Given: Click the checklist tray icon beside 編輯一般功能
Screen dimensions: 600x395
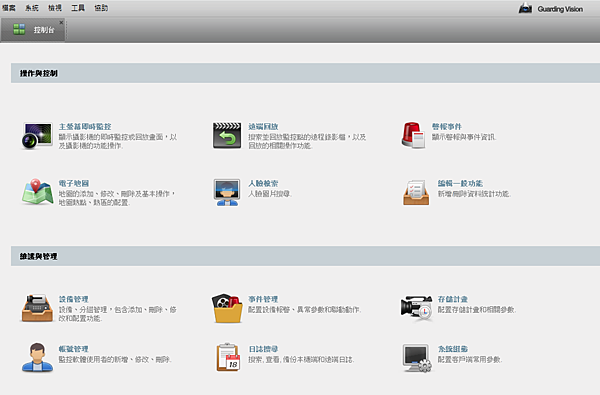Looking at the screenshot, I should [x=416, y=193].
